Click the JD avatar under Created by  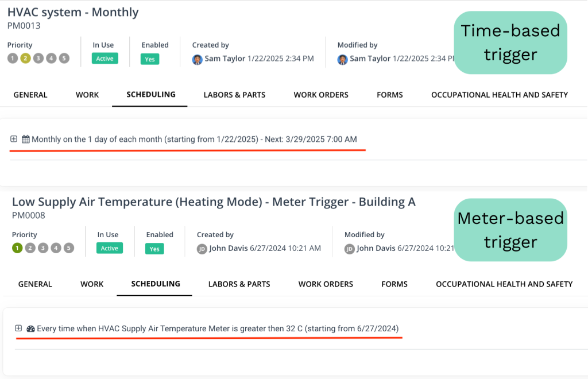point(202,249)
